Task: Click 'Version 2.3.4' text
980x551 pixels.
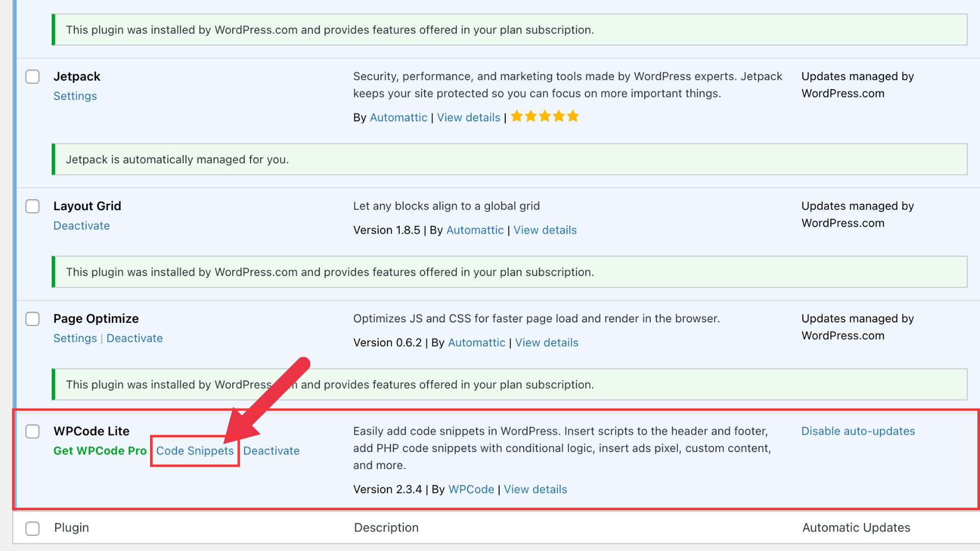Action: point(387,489)
